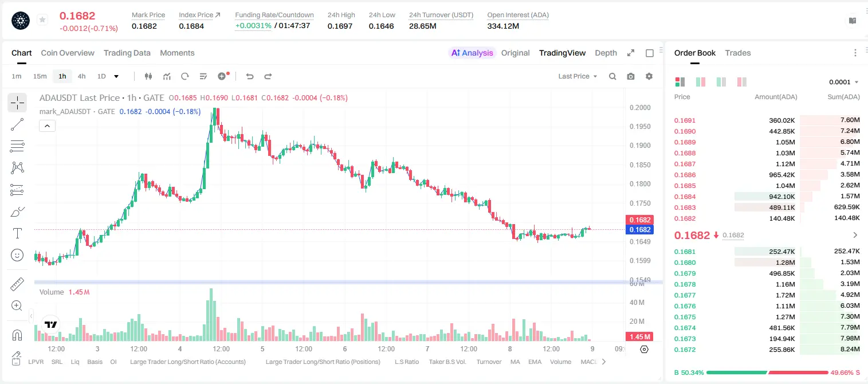Open the Coin Overview tab
The height and width of the screenshot is (384, 868).
[68, 53]
